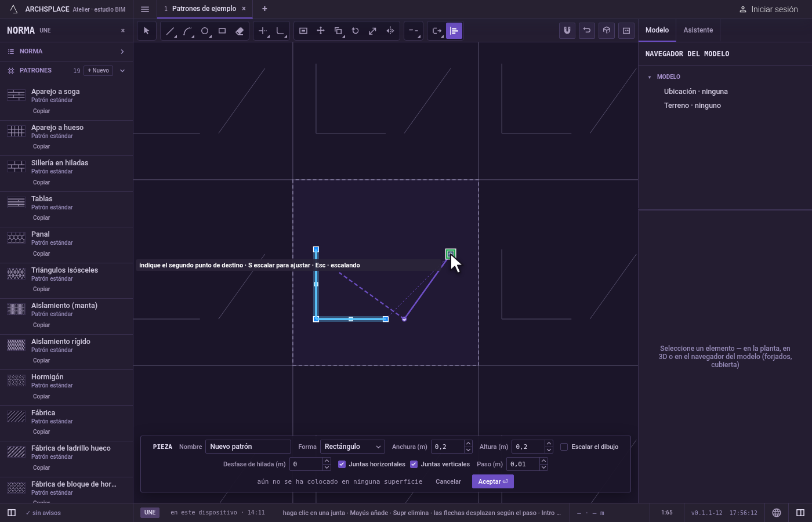This screenshot has height=522, width=812.
Task: Collapse the PATRONES section chevron
Action: click(x=122, y=71)
